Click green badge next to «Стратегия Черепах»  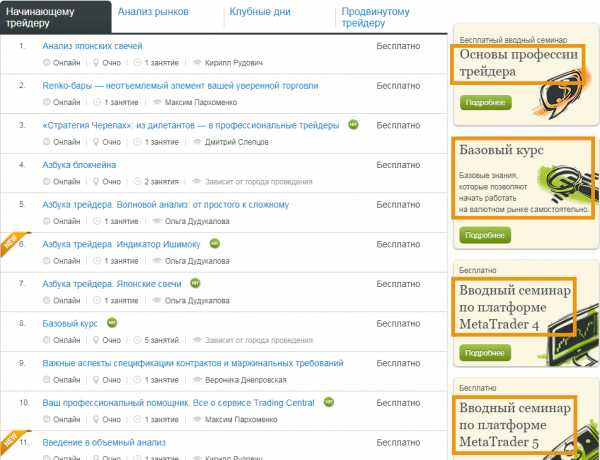tap(353, 124)
